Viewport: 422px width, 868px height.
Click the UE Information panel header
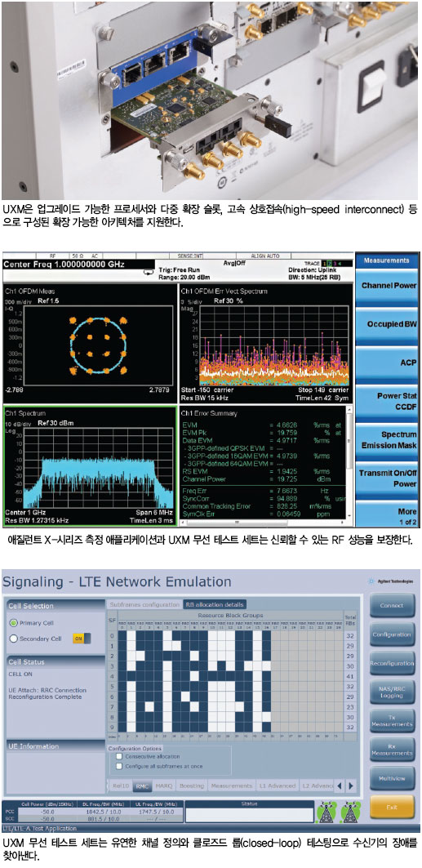[x=54, y=746]
